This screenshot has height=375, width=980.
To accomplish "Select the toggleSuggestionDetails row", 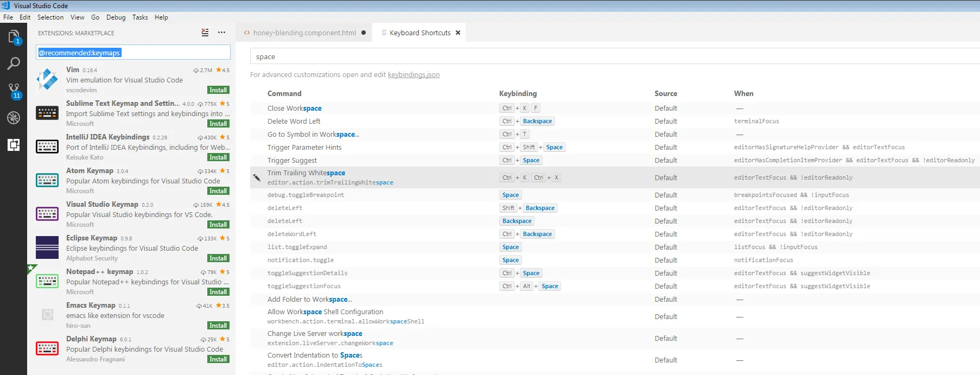I will (x=615, y=273).
